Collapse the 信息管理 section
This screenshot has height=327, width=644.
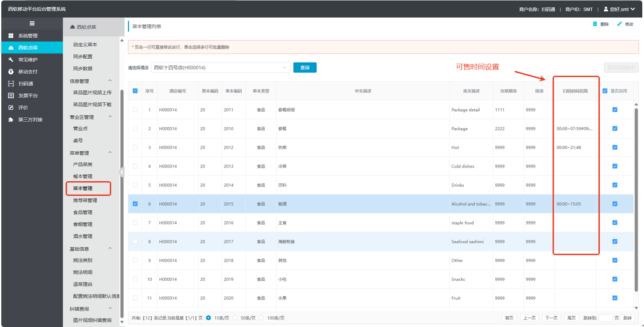pyautogui.click(x=110, y=81)
